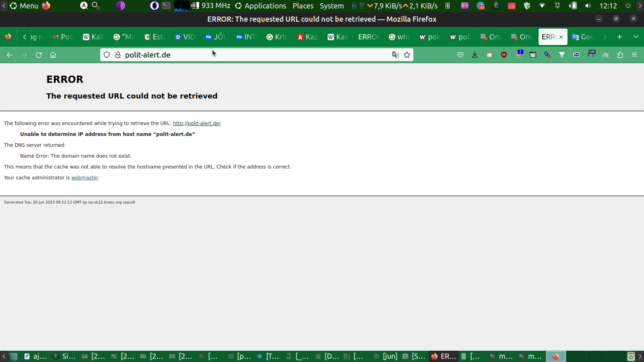Open the Places menu in the top panel
The width and height of the screenshot is (644, 362).
[303, 6]
